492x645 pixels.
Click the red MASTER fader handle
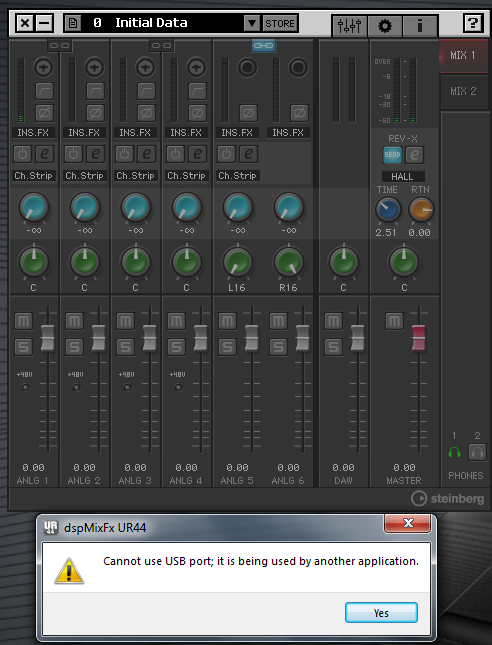[x=418, y=338]
